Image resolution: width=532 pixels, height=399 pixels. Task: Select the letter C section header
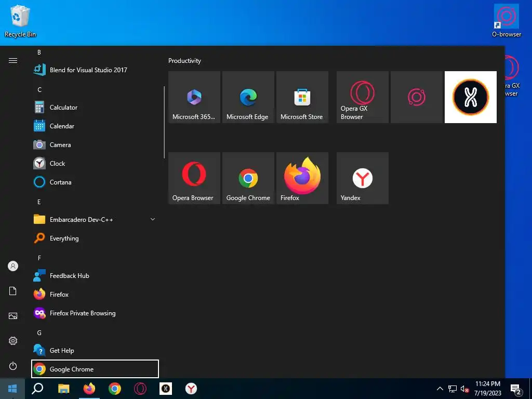click(x=39, y=89)
